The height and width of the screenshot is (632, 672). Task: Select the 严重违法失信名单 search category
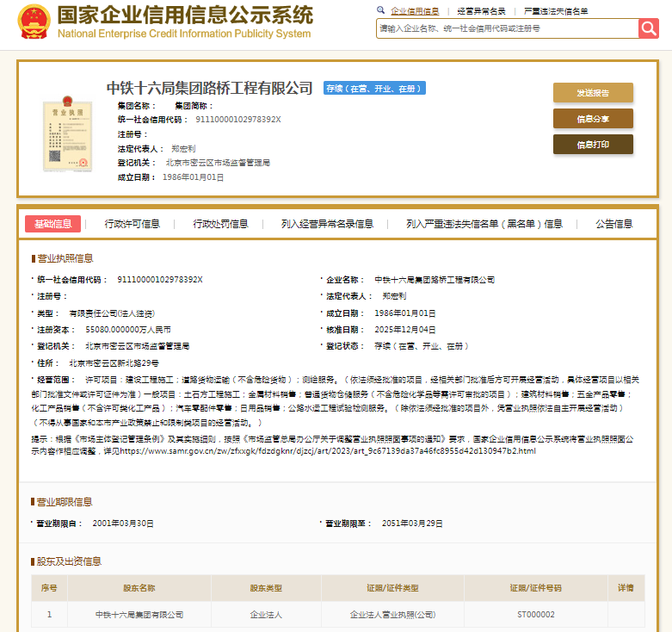tap(556, 11)
